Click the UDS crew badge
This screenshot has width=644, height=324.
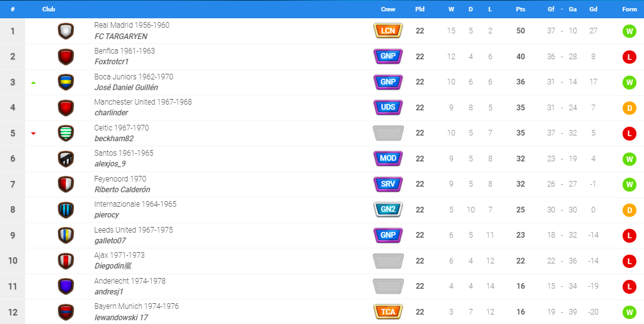coord(388,107)
